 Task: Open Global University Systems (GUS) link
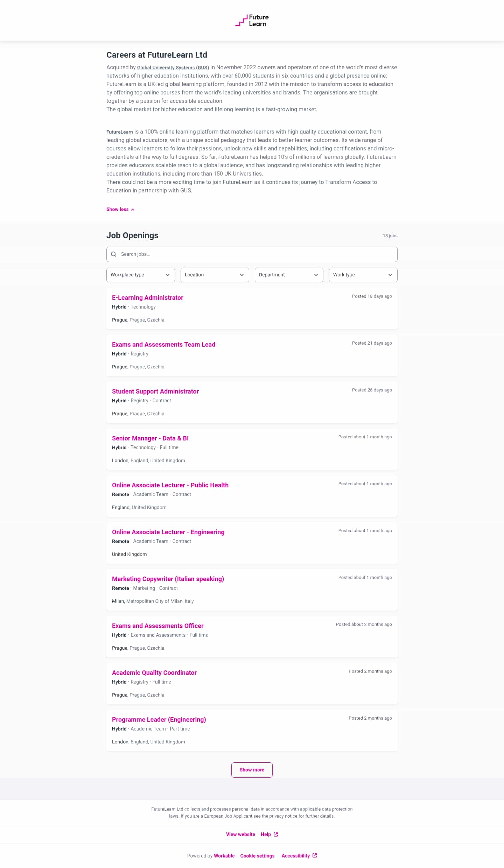[173, 68]
